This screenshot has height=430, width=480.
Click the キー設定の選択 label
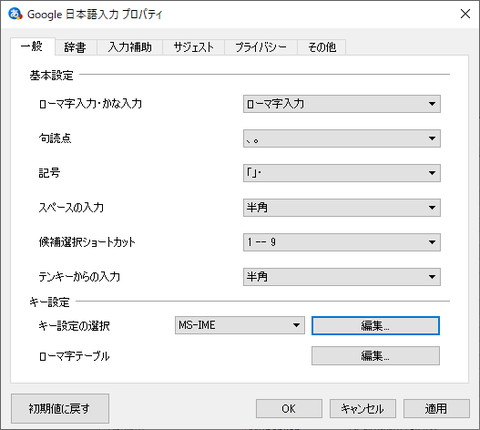[74, 326]
